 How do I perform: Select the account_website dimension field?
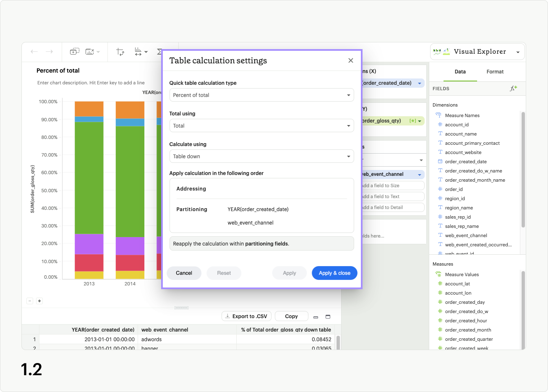(463, 152)
